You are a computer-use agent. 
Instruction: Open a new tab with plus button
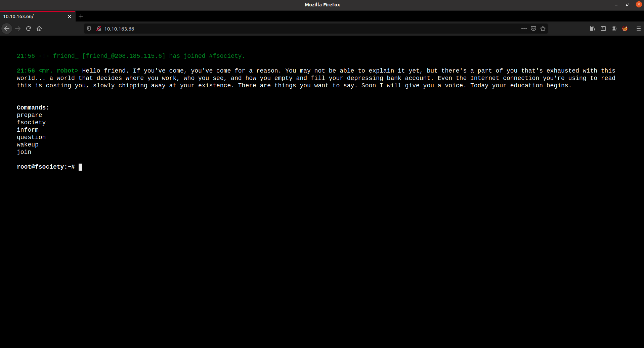pyautogui.click(x=81, y=16)
